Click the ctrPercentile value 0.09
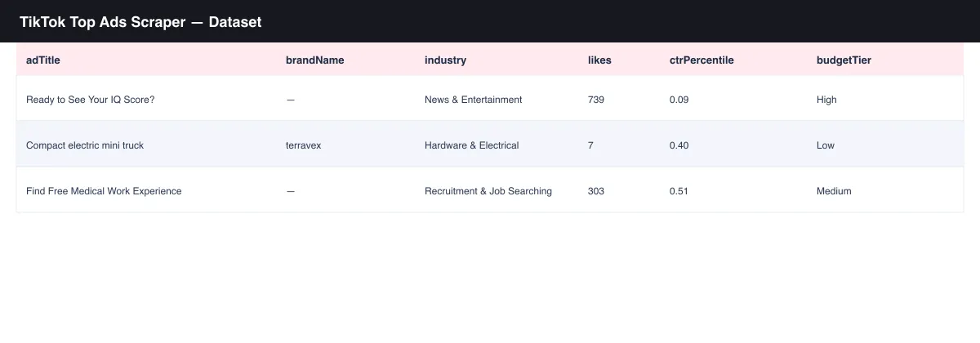 679,100
